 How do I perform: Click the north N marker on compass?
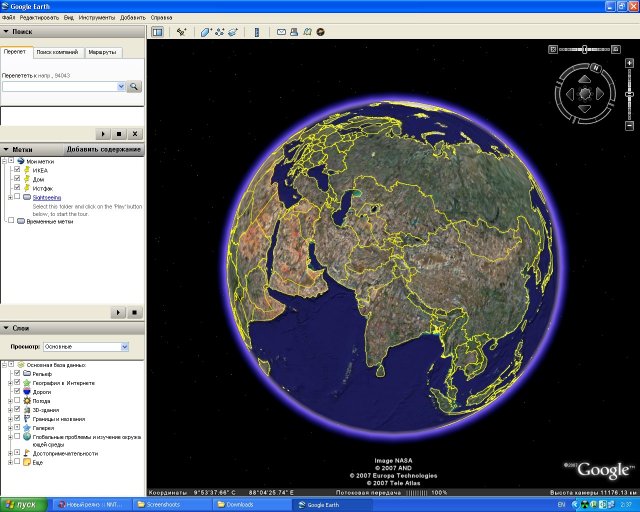pyautogui.click(x=596, y=67)
